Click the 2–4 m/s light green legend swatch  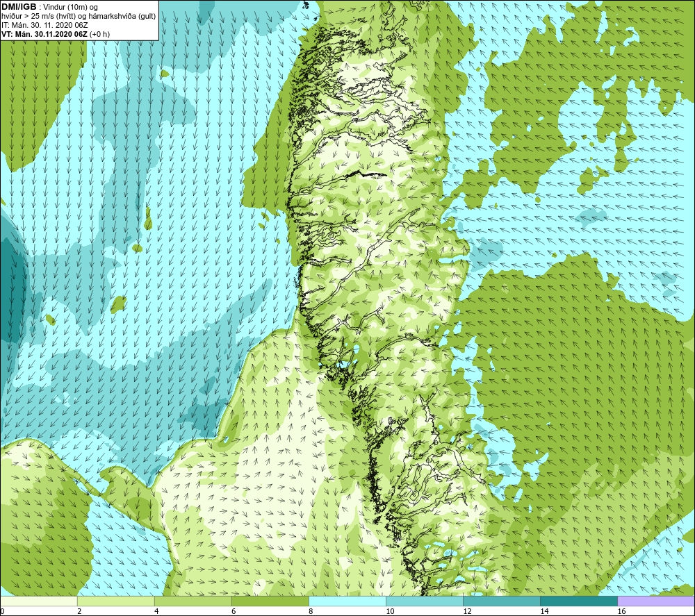point(115,601)
